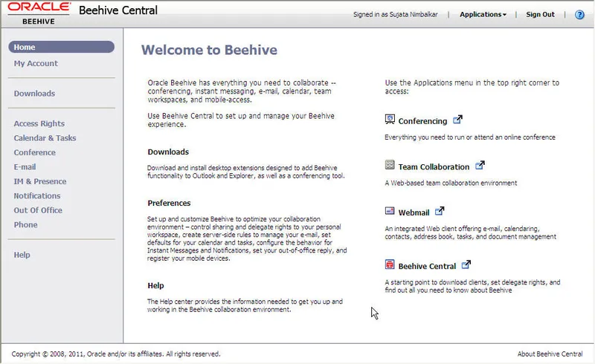The height and width of the screenshot is (364, 595).
Task: Open IM & Presence settings
Action: pos(40,181)
